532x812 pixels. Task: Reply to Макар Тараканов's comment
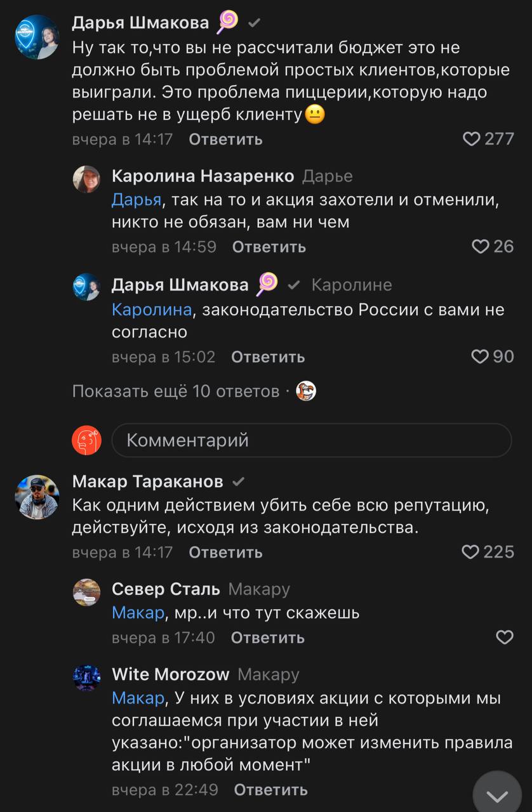tap(225, 552)
